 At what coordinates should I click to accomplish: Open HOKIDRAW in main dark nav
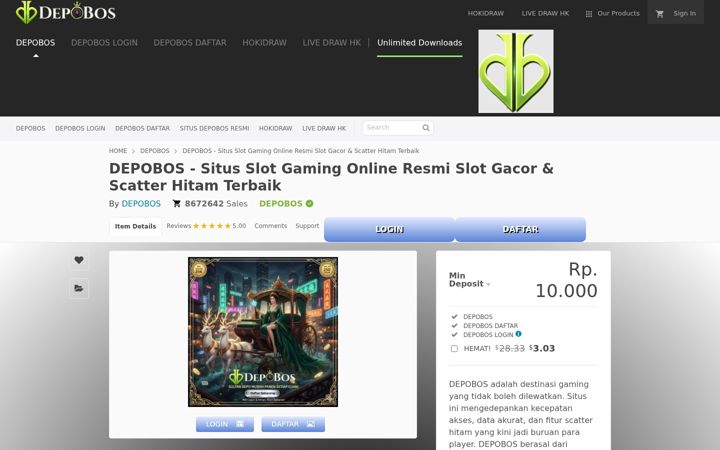[264, 43]
